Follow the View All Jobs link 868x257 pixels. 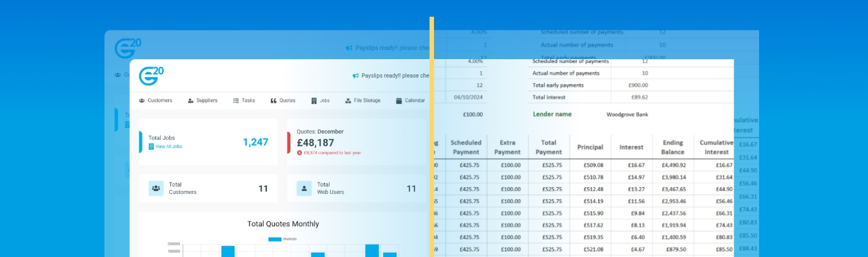click(x=165, y=147)
